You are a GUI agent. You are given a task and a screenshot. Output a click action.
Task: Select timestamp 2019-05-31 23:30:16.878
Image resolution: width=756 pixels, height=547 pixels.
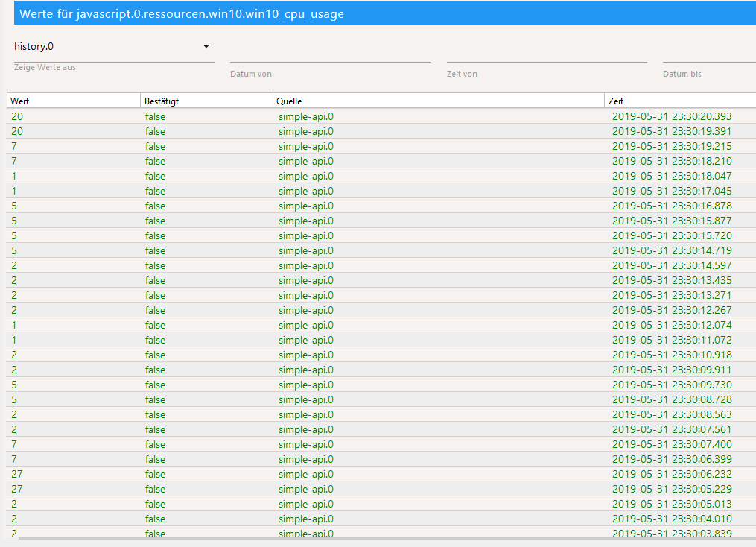(672, 206)
